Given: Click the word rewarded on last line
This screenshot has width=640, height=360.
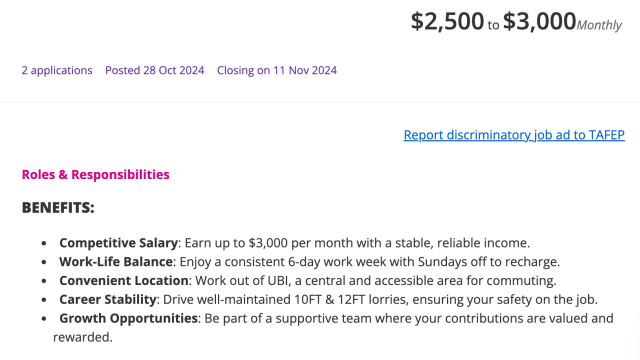Looking at the screenshot, I should (x=81, y=338).
